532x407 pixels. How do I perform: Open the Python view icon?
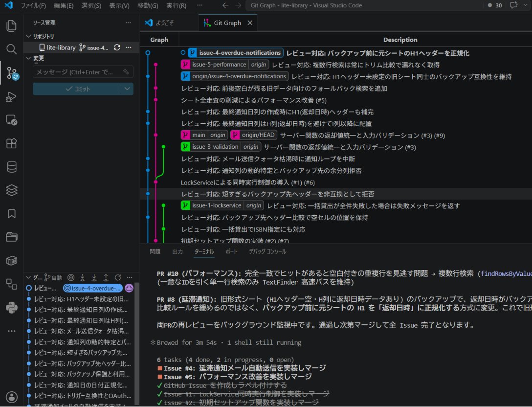click(x=12, y=308)
